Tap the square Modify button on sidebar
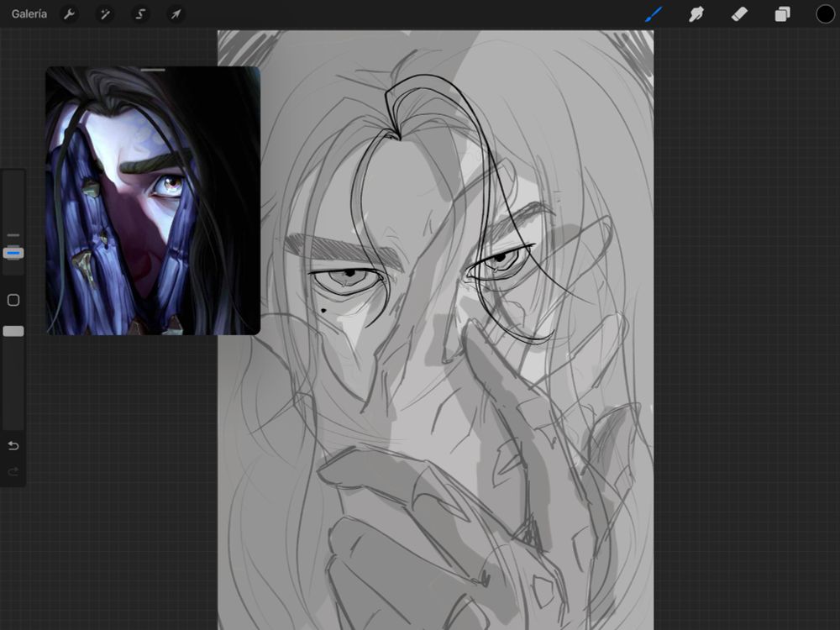This screenshot has height=630, width=840. click(13, 300)
